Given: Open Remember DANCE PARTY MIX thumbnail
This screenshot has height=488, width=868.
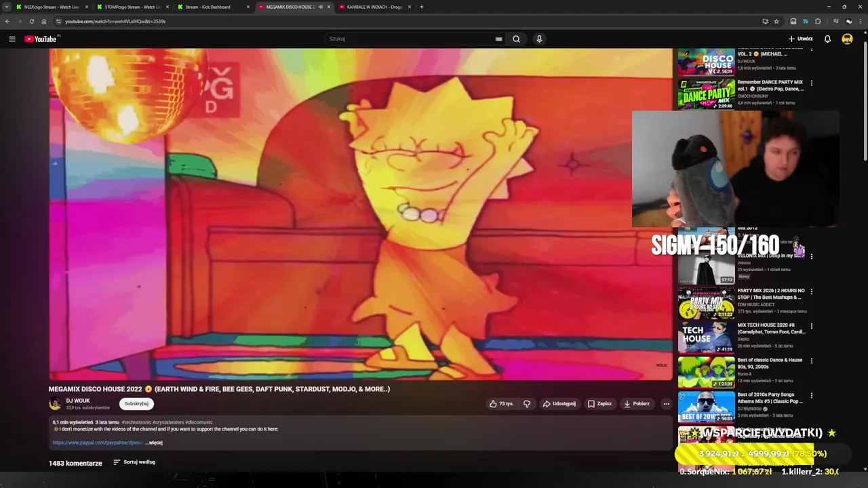Looking at the screenshot, I should [x=707, y=94].
